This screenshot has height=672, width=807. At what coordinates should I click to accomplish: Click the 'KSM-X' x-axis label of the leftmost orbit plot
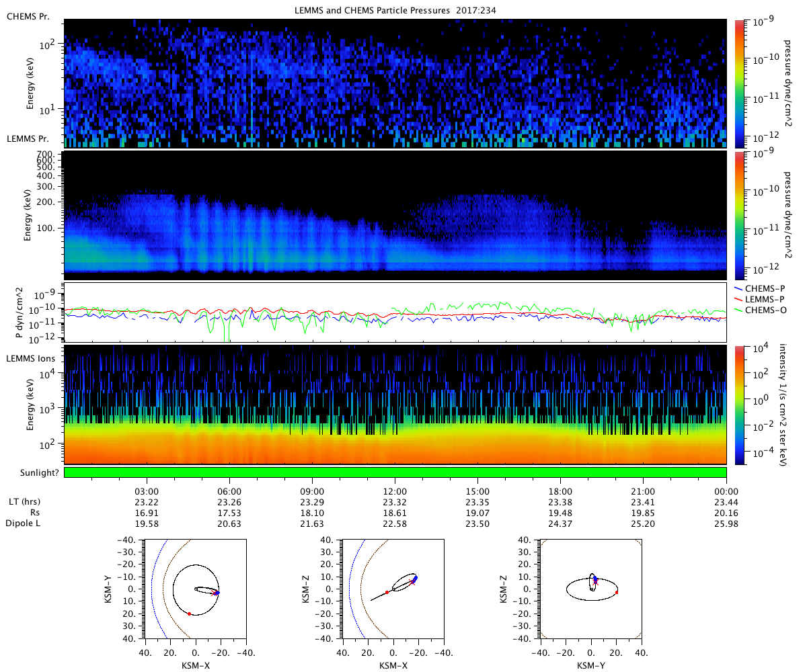pos(195,665)
